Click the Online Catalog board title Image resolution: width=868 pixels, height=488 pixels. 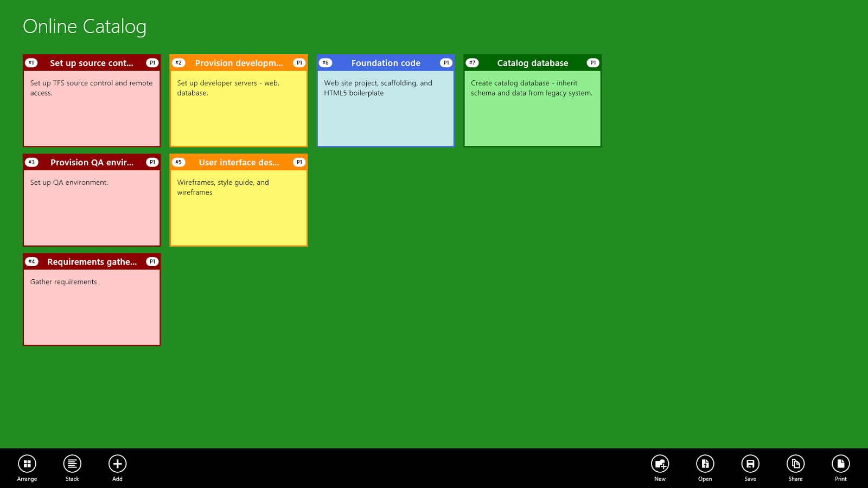coord(84,26)
